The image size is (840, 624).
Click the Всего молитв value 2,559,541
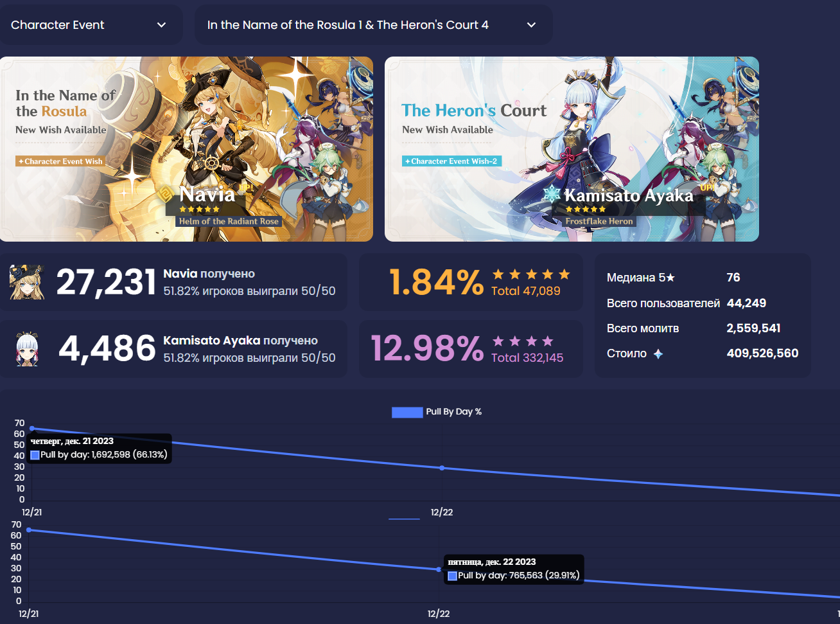pos(753,328)
